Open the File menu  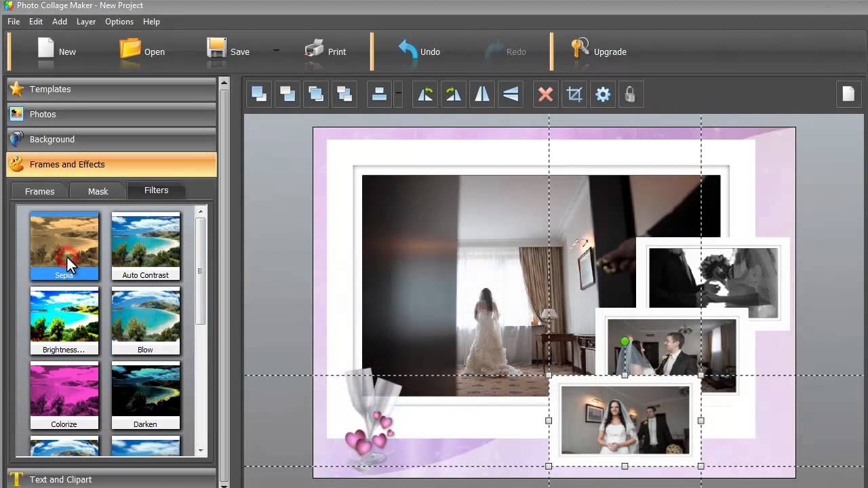[14, 22]
